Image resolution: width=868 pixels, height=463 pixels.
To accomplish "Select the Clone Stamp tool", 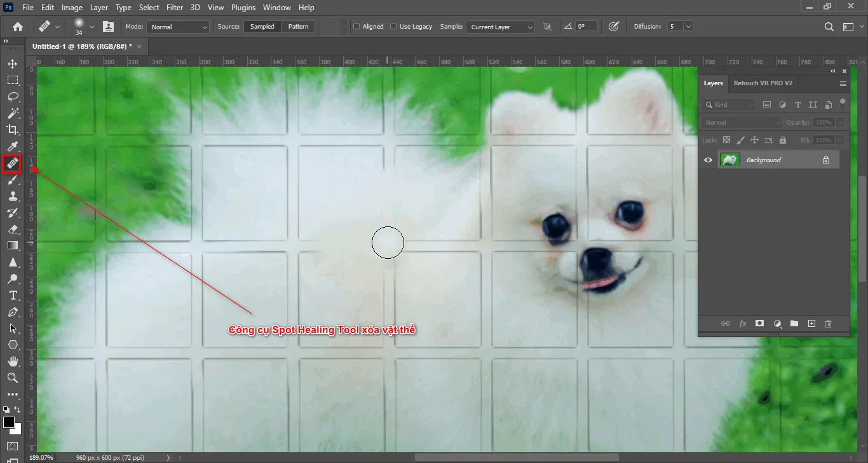I will pos(12,196).
